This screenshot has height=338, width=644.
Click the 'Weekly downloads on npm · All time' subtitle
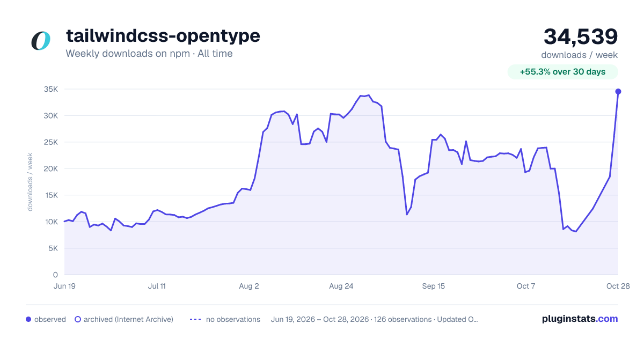pos(149,54)
